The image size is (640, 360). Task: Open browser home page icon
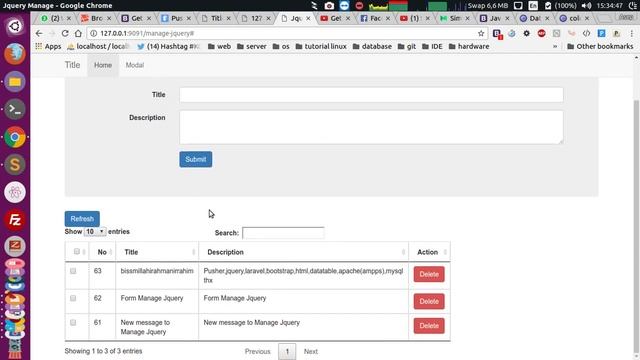[78, 33]
